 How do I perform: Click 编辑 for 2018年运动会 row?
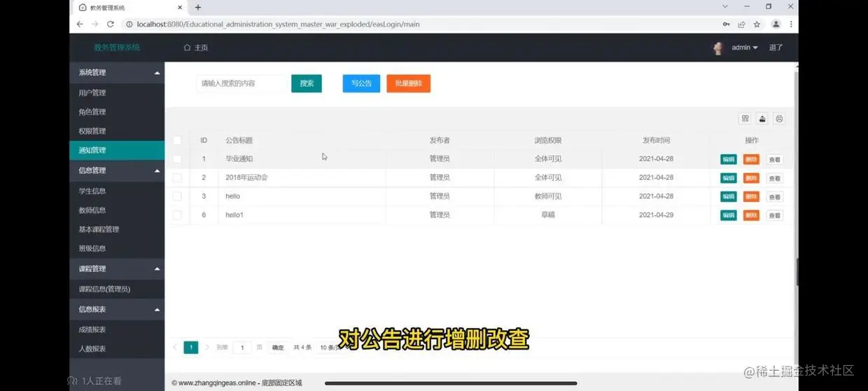click(x=729, y=178)
